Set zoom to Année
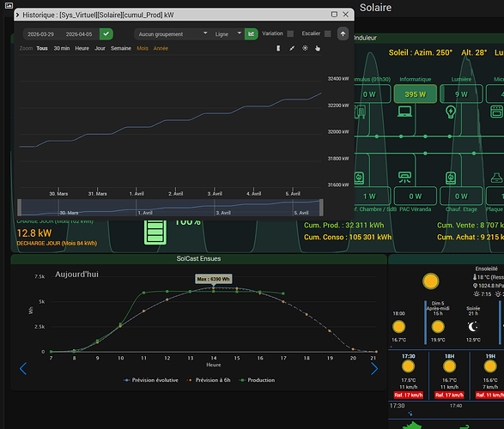This screenshot has height=429, width=504. [161, 49]
